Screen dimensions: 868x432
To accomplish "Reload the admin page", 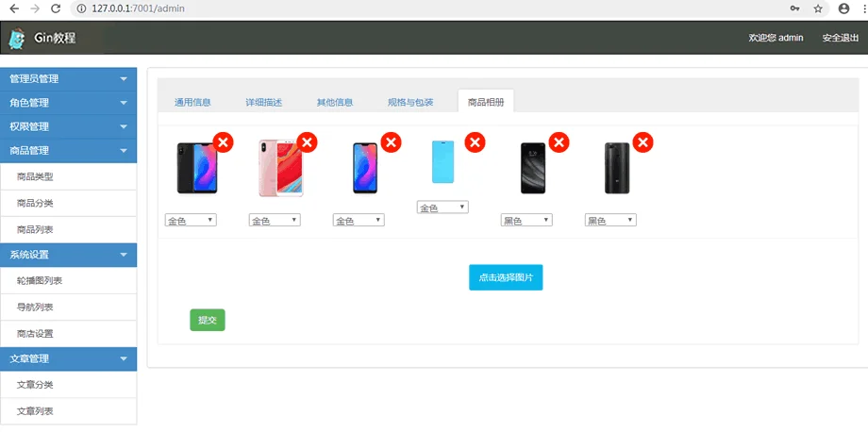I will (x=56, y=8).
